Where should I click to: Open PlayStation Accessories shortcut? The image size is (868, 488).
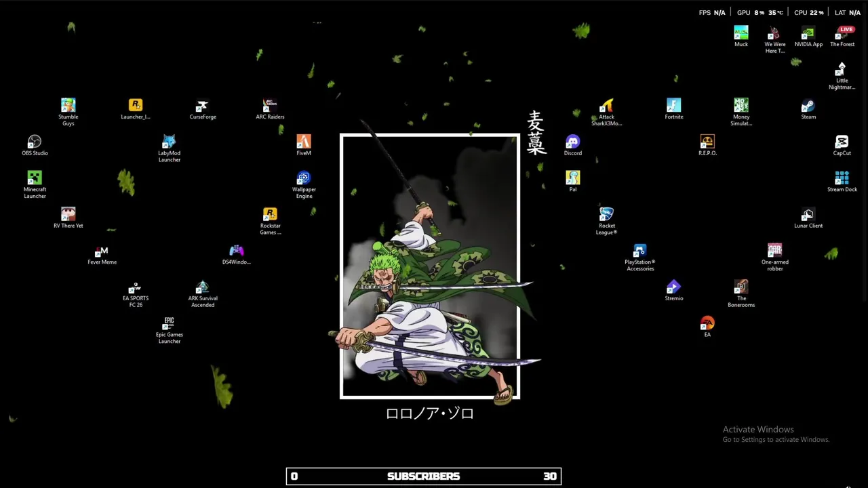(639, 258)
